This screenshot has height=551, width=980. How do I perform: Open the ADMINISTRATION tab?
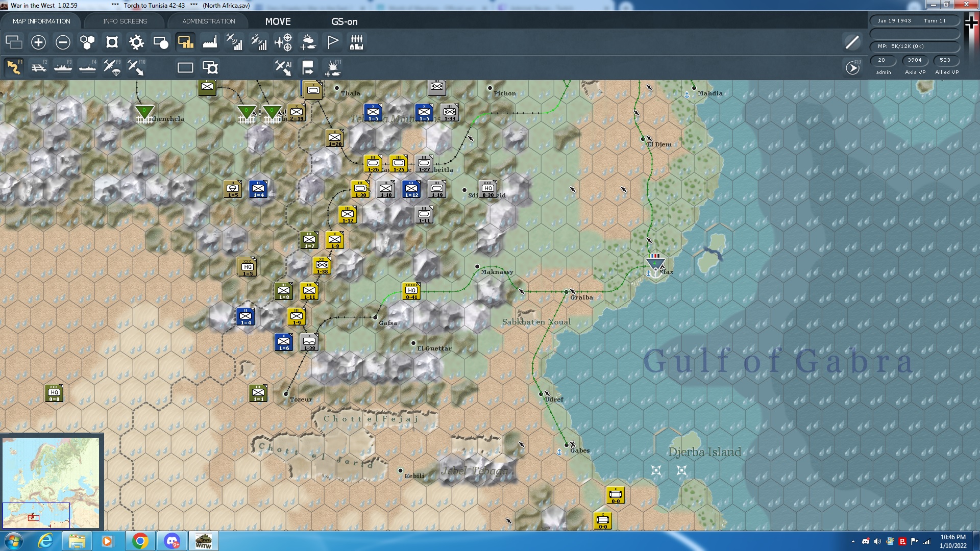pos(209,21)
